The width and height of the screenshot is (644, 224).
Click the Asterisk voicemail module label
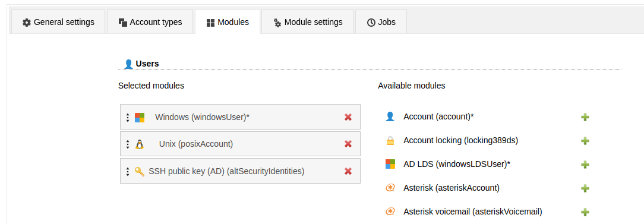[x=473, y=212]
